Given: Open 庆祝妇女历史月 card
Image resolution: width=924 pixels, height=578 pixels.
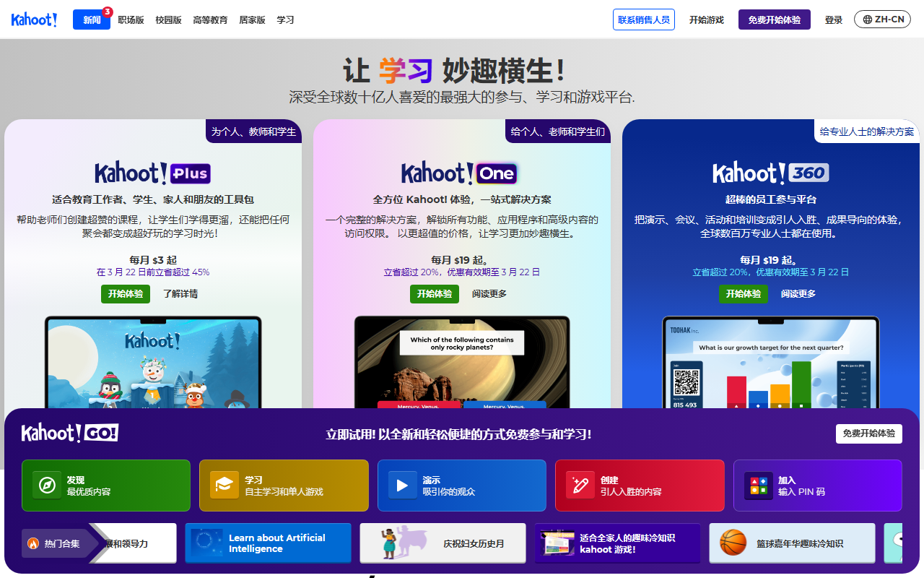Looking at the screenshot, I should click(443, 543).
